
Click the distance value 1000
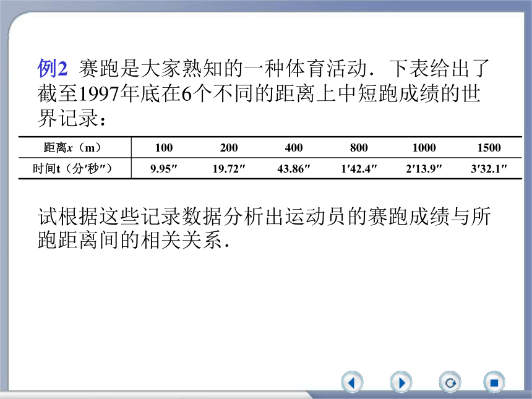click(424, 148)
